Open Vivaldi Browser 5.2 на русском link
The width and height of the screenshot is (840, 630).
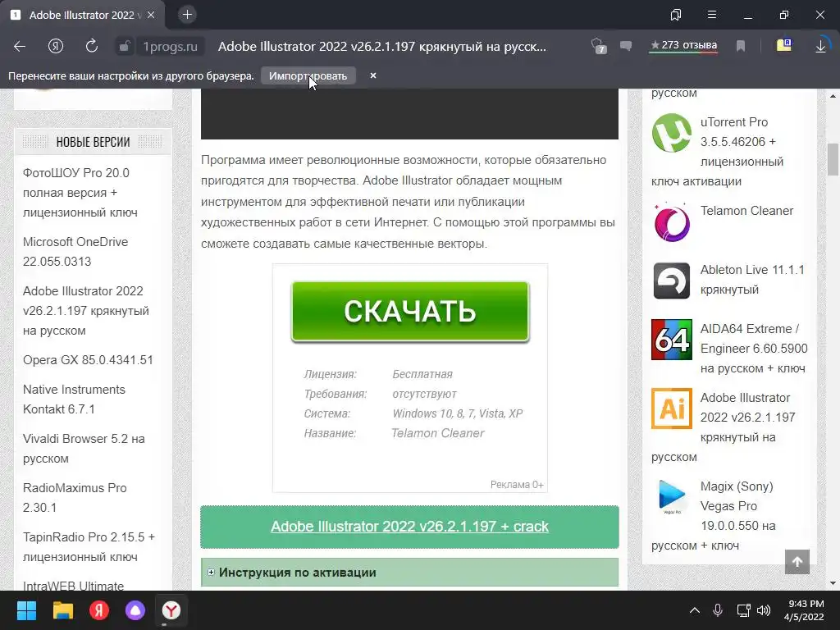(x=84, y=449)
